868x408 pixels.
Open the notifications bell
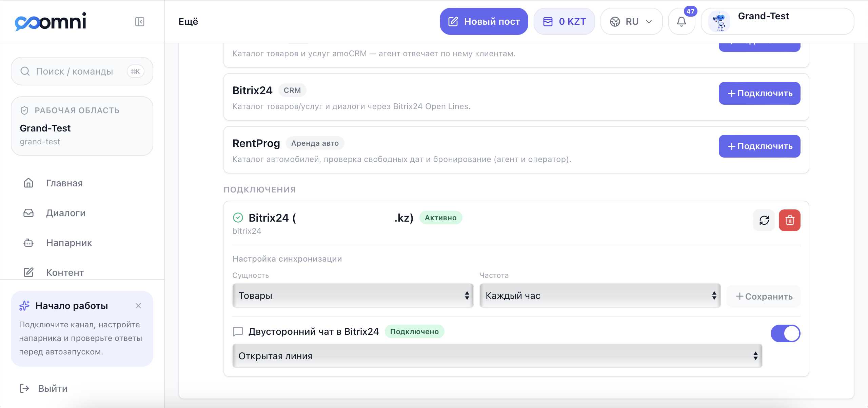pyautogui.click(x=682, y=22)
